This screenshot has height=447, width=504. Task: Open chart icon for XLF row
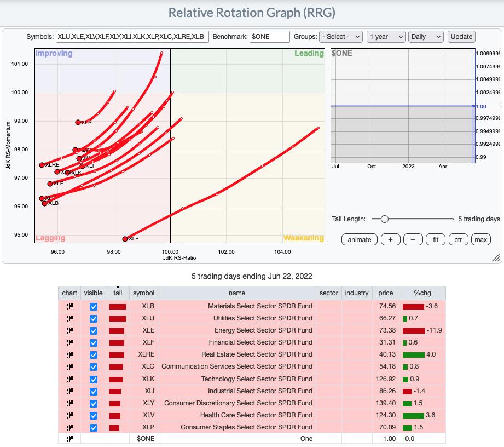[69, 342]
